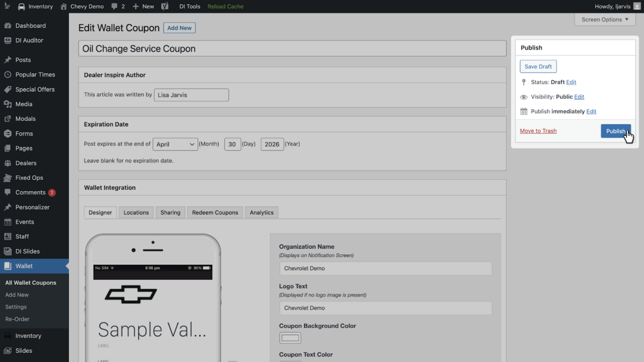Open Re-Order submenu item

(17, 319)
